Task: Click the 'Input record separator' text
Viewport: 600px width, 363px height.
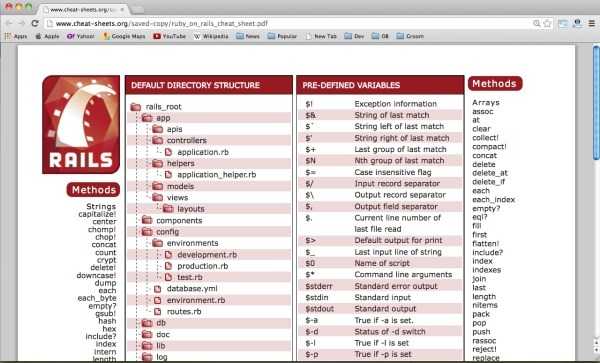Action: tap(397, 183)
